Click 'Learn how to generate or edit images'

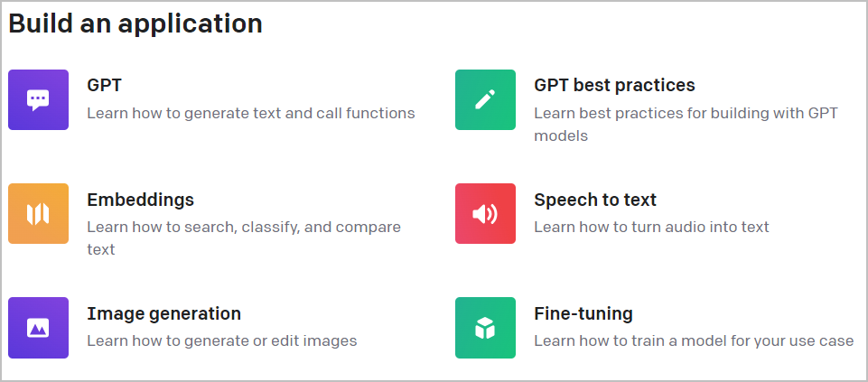(222, 341)
